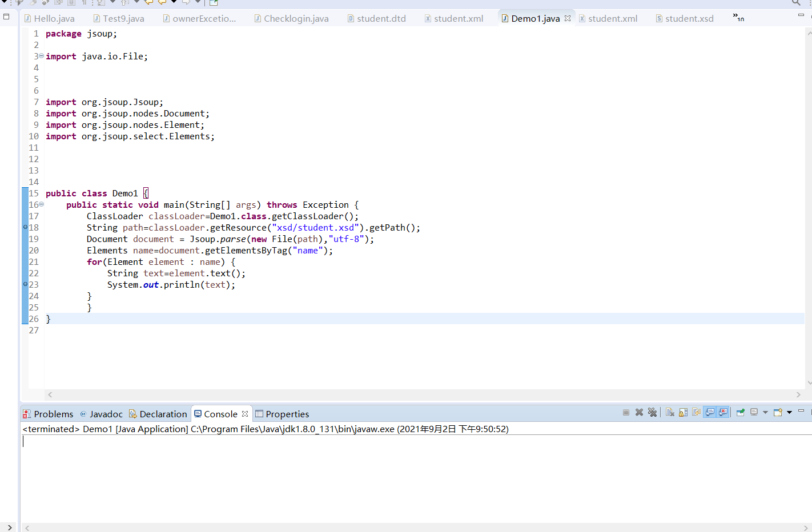
Task: Select the student.xml tab beside student.xsd
Action: [x=608, y=18]
